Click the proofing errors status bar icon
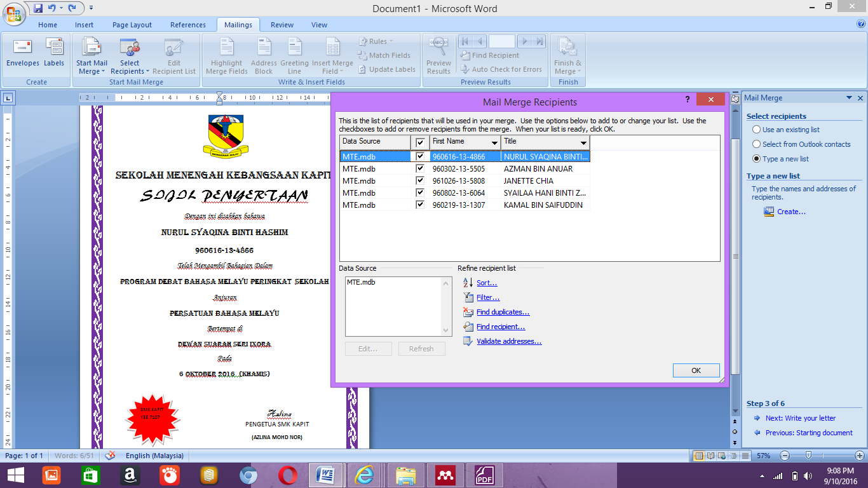 coord(110,456)
